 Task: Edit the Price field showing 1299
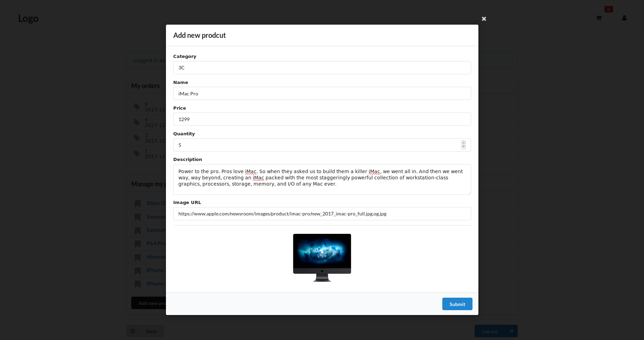(x=322, y=119)
